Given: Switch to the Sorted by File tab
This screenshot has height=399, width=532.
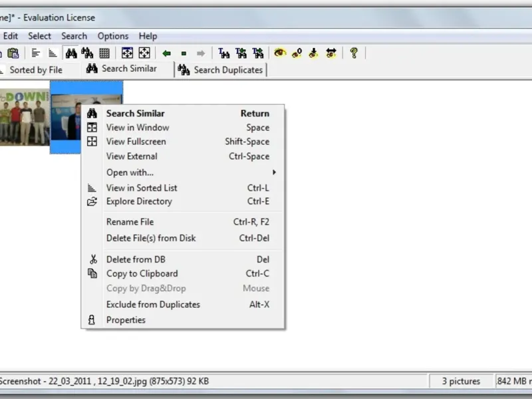Looking at the screenshot, I should point(36,70).
